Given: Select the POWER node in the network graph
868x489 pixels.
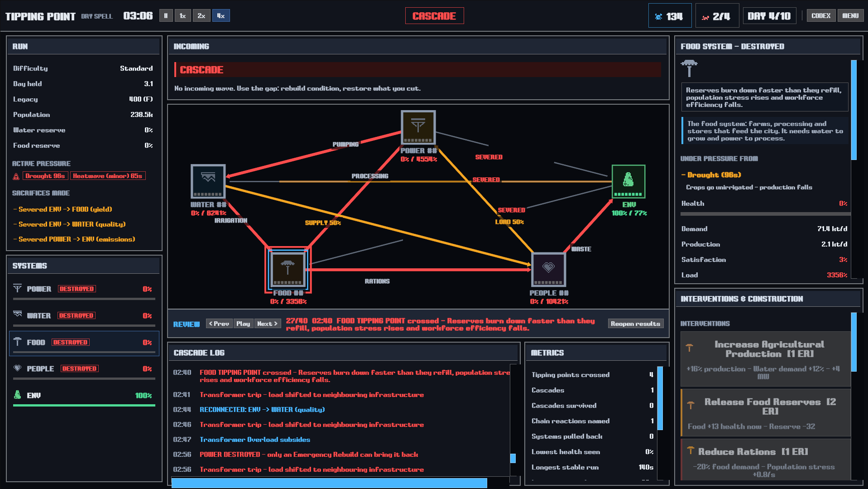Looking at the screenshot, I should coord(418,127).
